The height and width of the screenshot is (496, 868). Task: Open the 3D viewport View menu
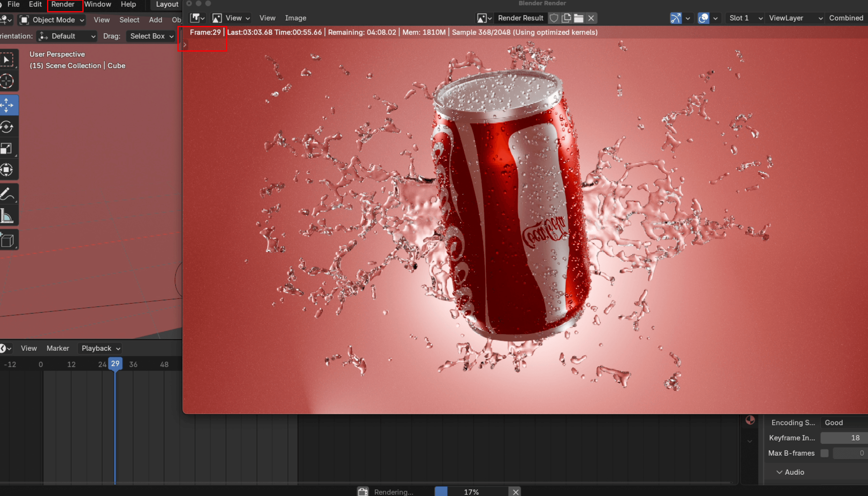tap(101, 20)
